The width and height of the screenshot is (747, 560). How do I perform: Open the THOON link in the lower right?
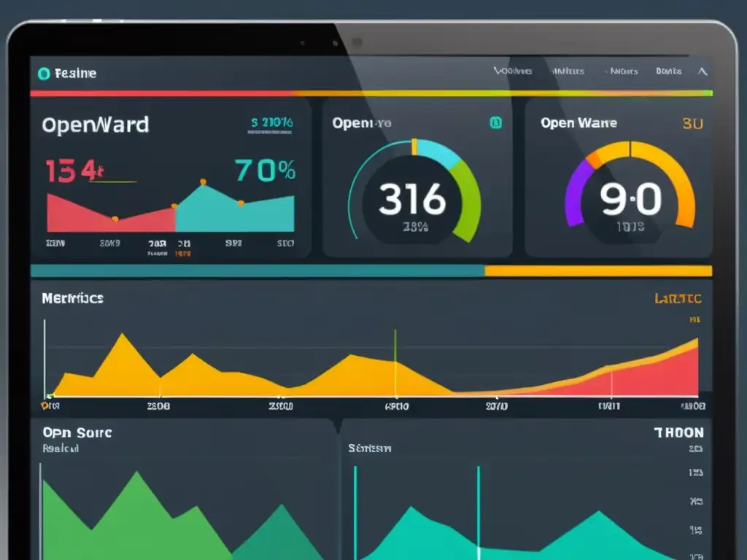click(x=681, y=432)
